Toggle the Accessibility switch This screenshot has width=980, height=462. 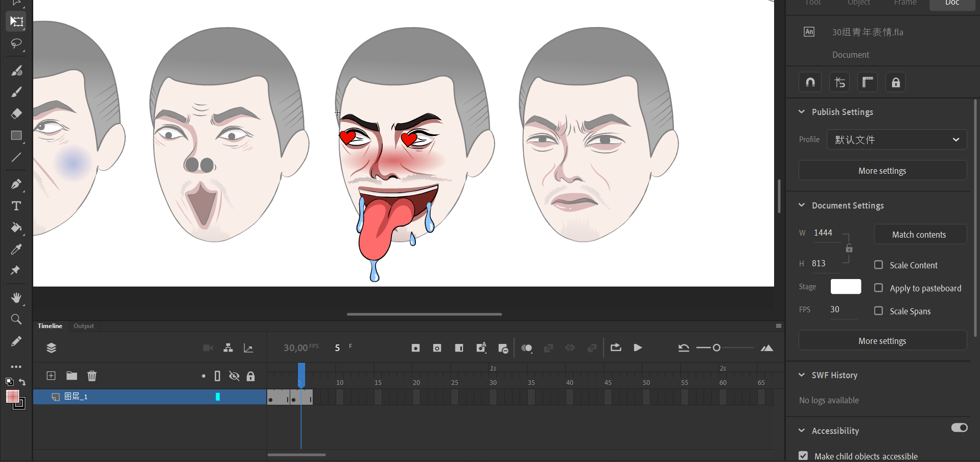coord(959,428)
